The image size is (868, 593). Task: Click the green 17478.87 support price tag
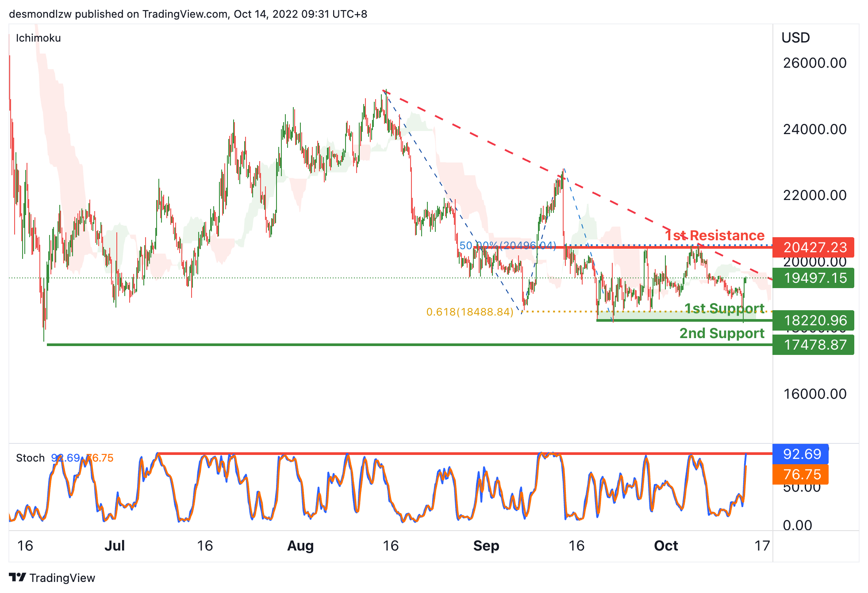point(813,345)
